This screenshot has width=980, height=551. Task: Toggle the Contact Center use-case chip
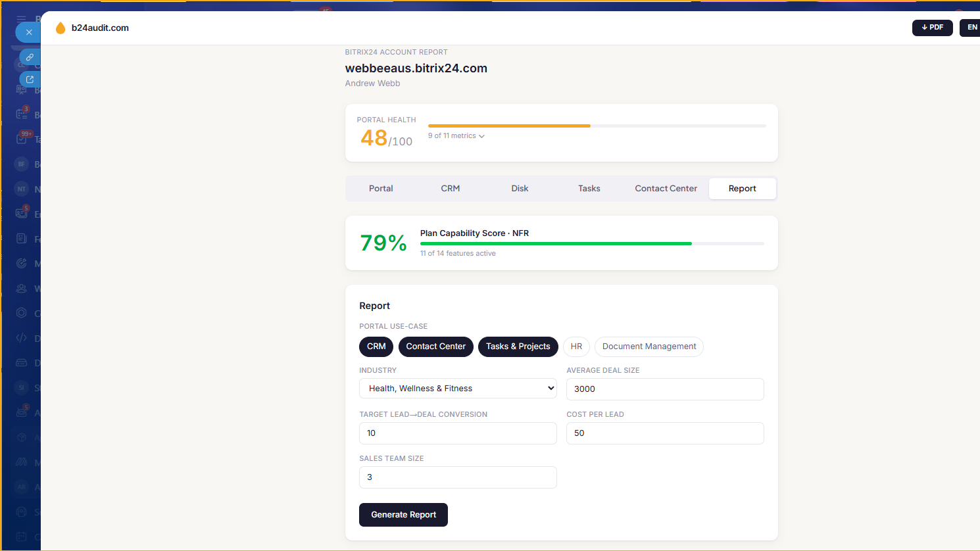coord(436,347)
